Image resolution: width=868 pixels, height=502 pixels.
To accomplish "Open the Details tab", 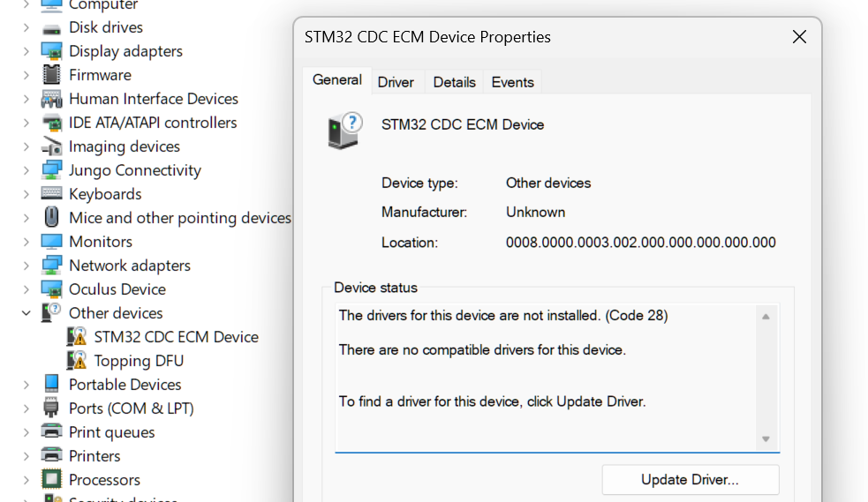I will click(455, 82).
